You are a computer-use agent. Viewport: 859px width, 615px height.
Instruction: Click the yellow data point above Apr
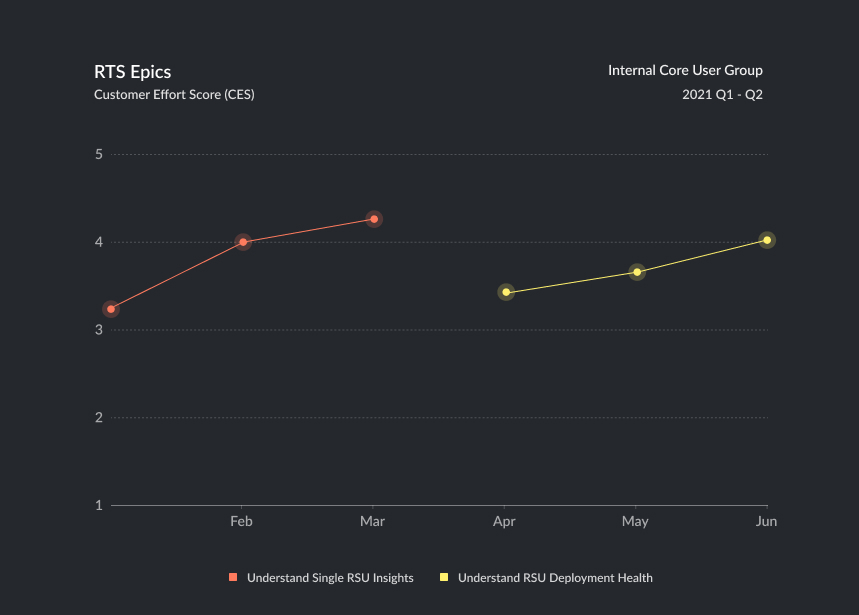tap(506, 292)
